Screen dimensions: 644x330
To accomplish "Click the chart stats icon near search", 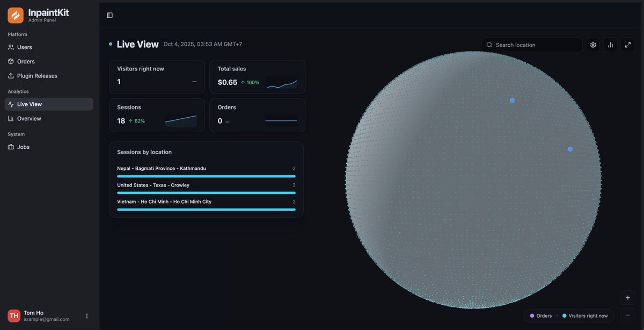I will click(610, 45).
